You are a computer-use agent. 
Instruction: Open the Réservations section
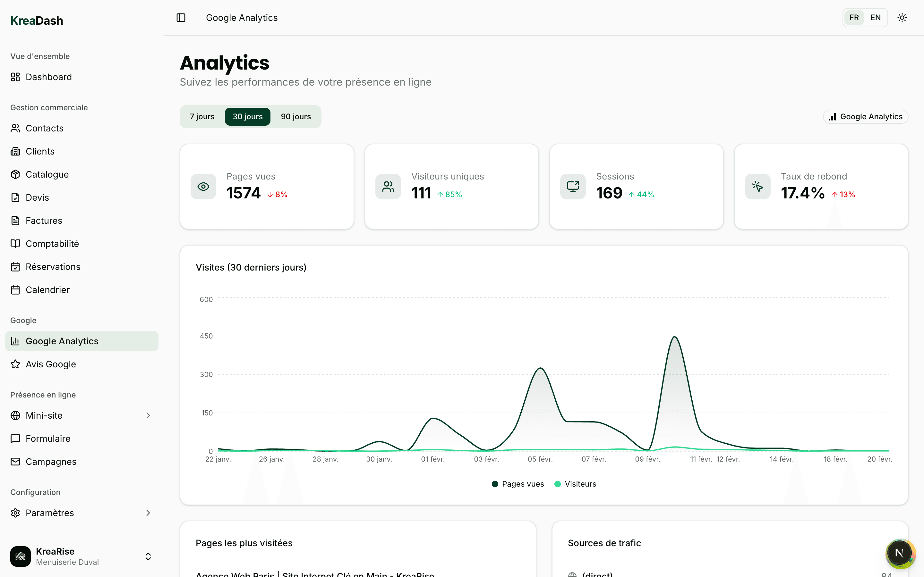click(x=53, y=266)
